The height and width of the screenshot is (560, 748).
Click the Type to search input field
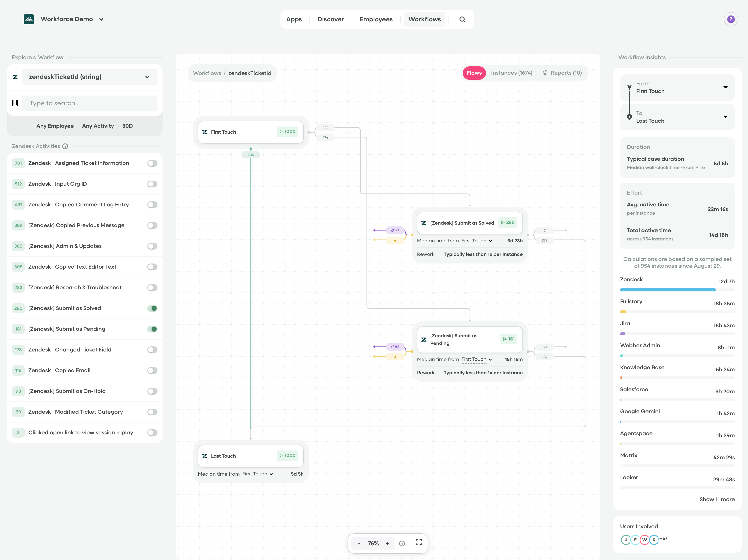(90, 103)
